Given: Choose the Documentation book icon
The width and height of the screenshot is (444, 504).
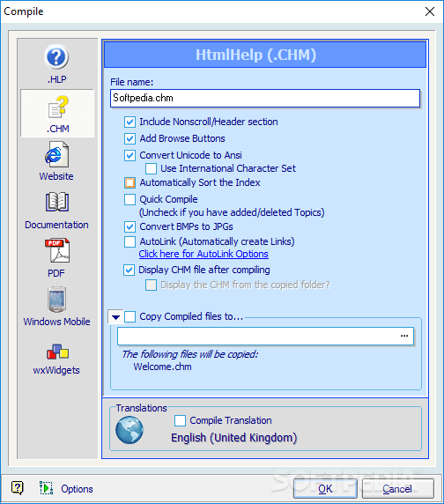Looking at the screenshot, I should 57,202.
